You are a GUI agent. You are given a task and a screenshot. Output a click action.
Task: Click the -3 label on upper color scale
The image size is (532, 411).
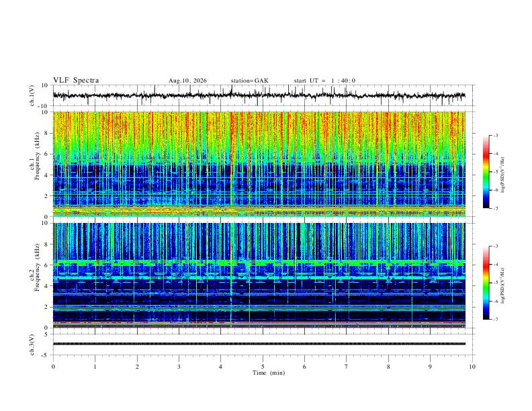495,135
